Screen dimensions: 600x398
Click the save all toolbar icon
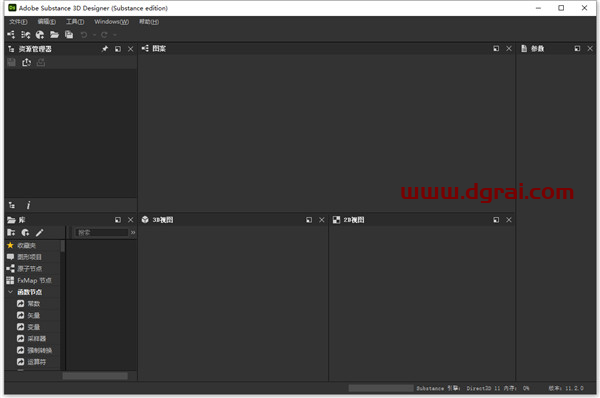tap(69, 35)
